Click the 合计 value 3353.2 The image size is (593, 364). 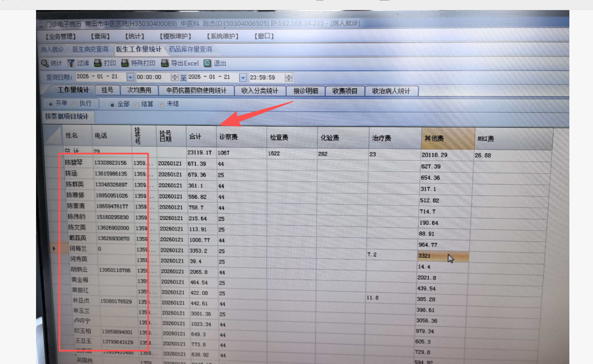198,251
